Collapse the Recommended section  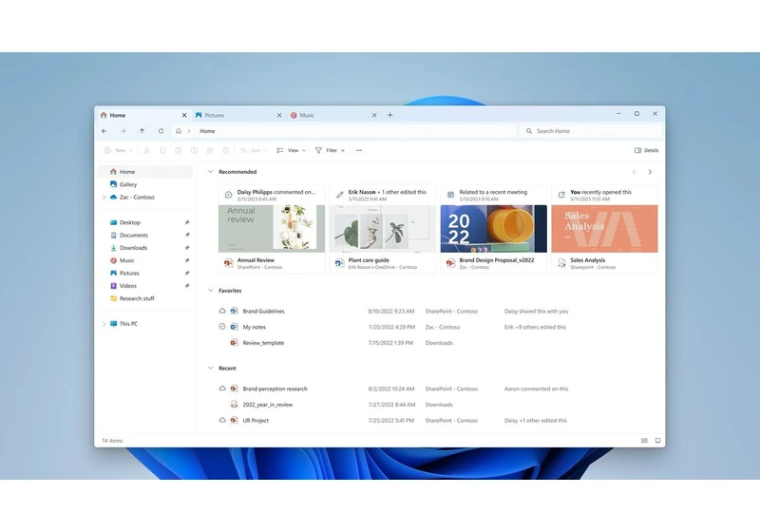(x=210, y=172)
